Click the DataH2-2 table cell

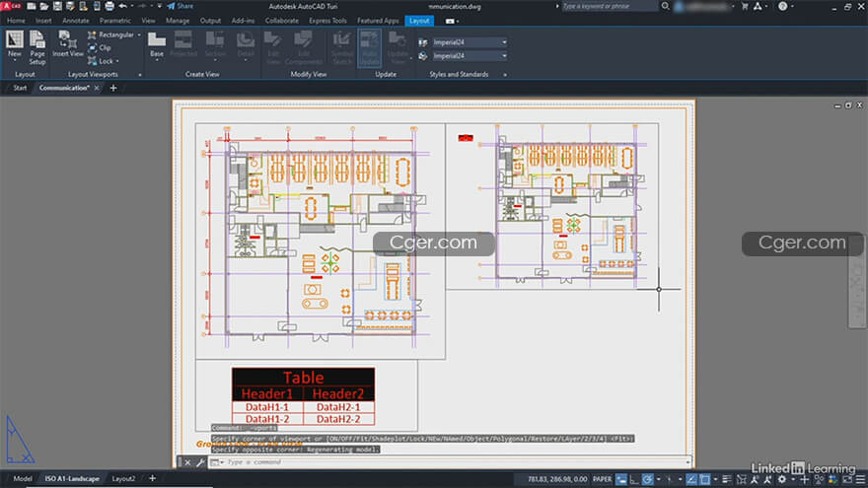click(x=338, y=419)
